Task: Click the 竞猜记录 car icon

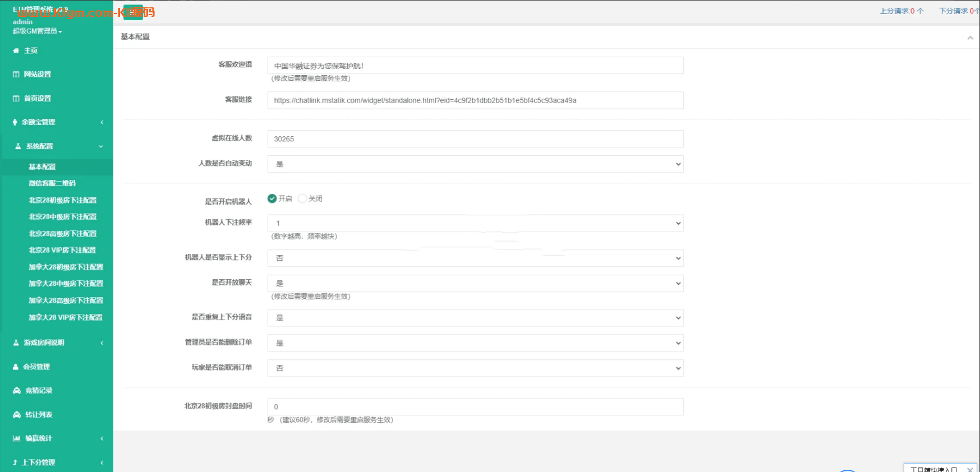Action: (17, 391)
